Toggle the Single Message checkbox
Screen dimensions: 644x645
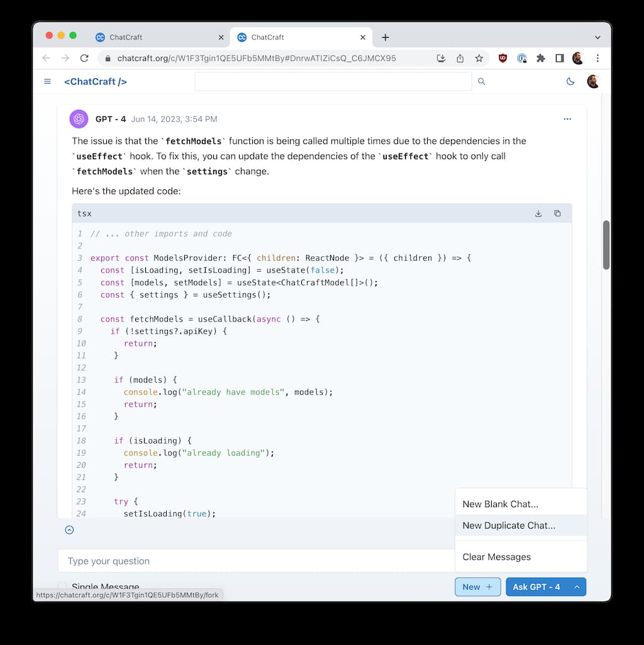[x=62, y=586]
